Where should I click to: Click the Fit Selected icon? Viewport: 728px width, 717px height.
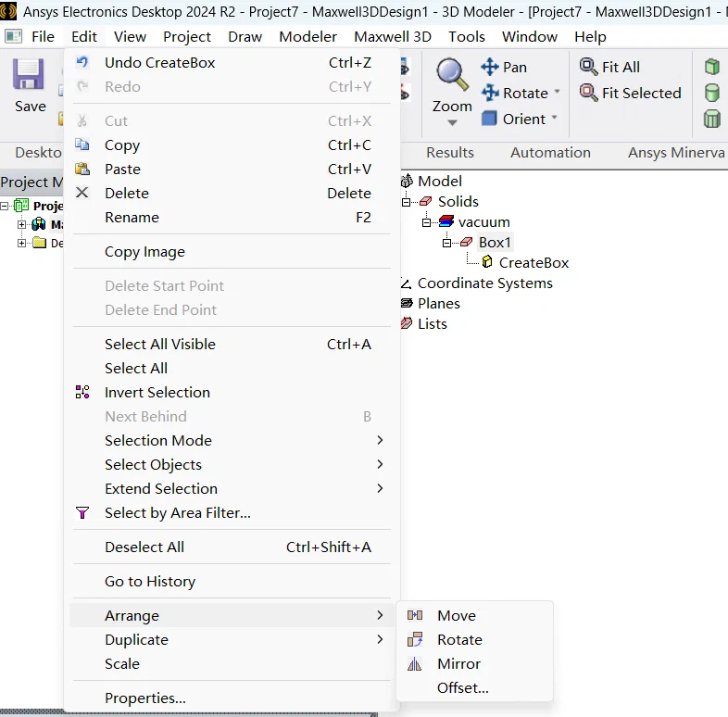[x=588, y=93]
